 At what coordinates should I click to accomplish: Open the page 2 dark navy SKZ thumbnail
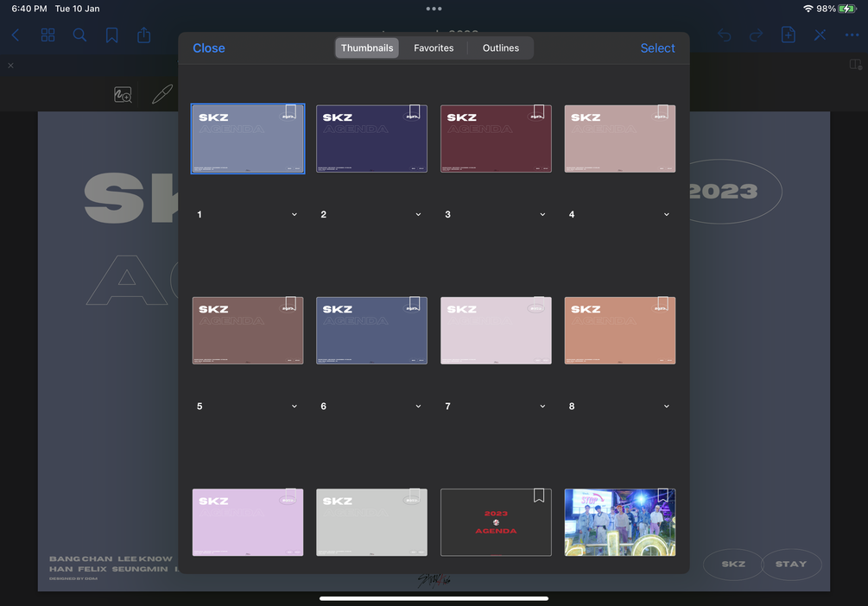click(371, 139)
